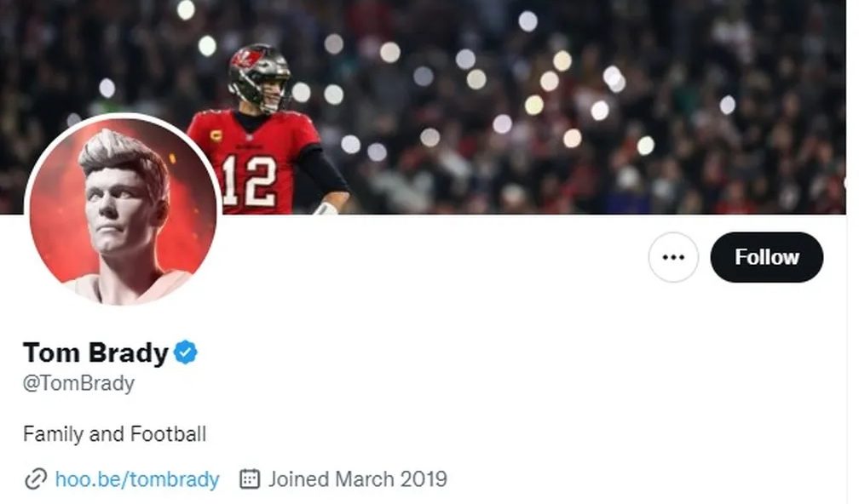Click the calendar icon beside Joined date
The image size is (859, 504).
tap(249, 479)
